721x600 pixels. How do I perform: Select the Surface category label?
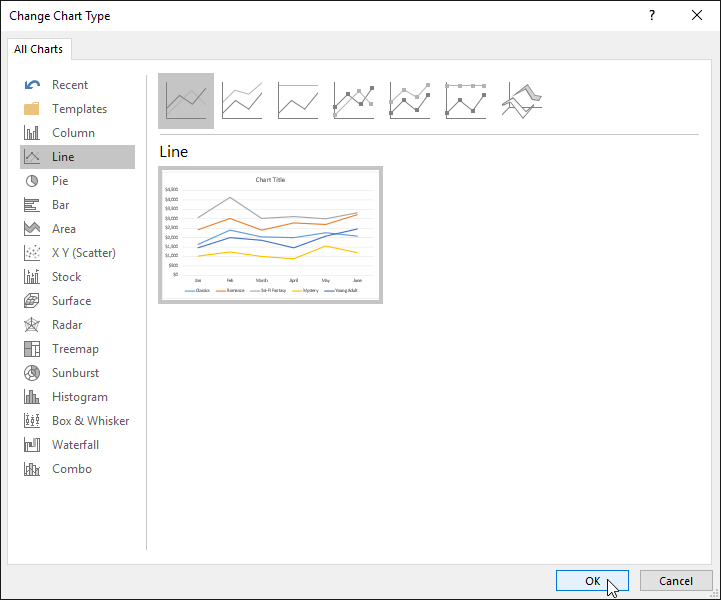(72, 301)
